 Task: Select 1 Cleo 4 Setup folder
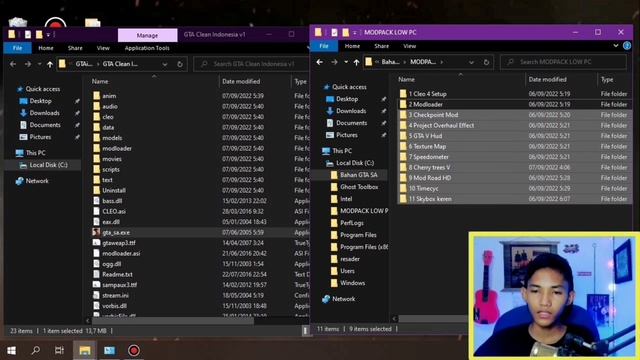click(x=427, y=94)
